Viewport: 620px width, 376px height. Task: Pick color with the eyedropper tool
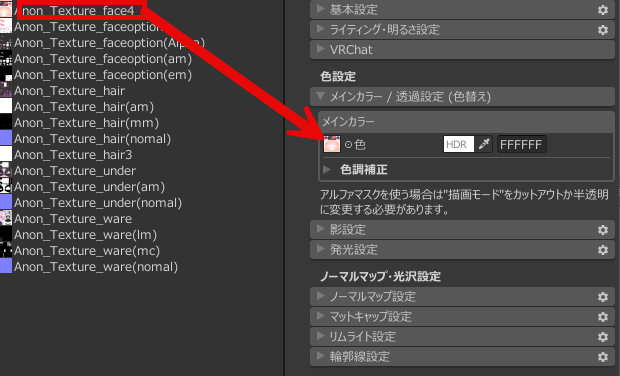pyautogui.click(x=484, y=144)
